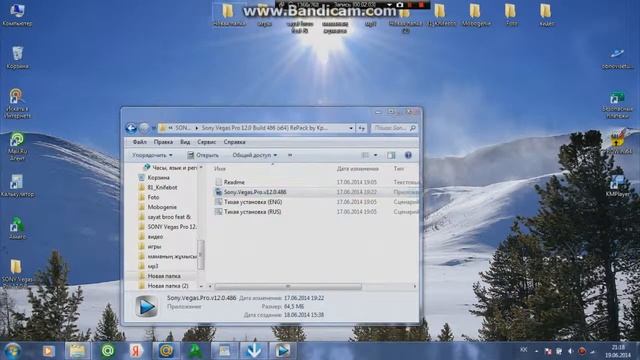Click the SON... breadcrumb in the address bar
Image resolution: width=640 pixels, height=360 pixels.
tap(183, 128)
